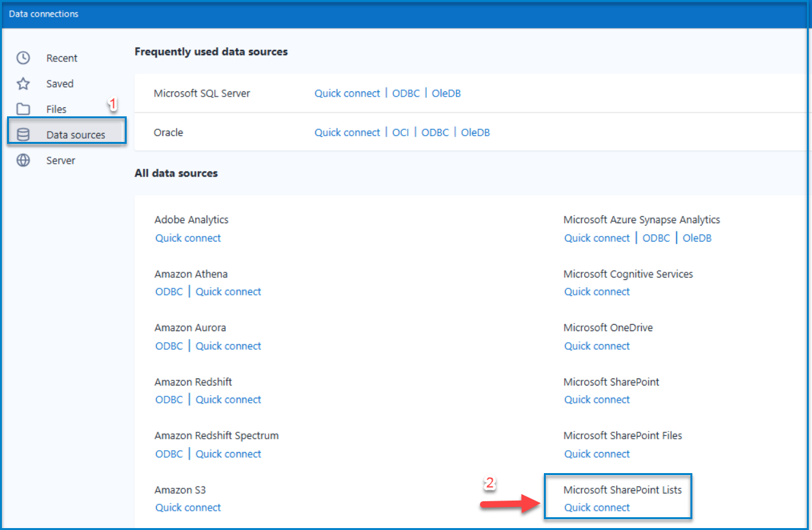Select OCI connection for Oracle
This screenshot has height=530, width=812.
401,132
